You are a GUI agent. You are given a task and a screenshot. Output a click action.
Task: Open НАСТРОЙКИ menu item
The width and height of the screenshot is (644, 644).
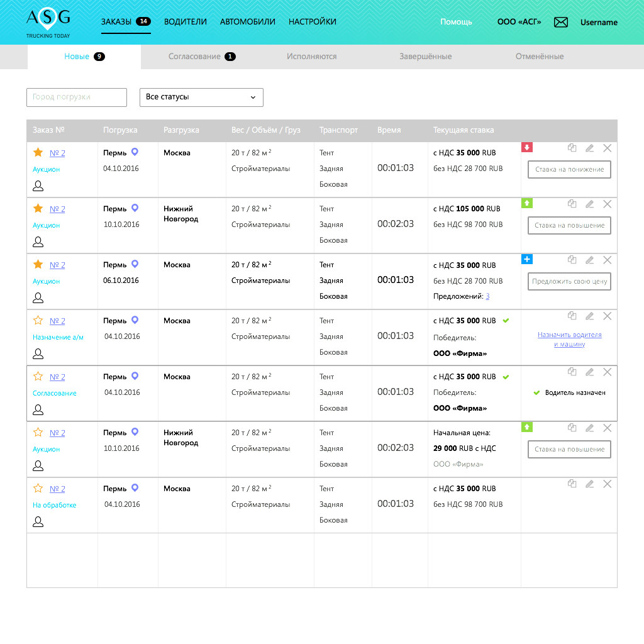coord(313,22)
